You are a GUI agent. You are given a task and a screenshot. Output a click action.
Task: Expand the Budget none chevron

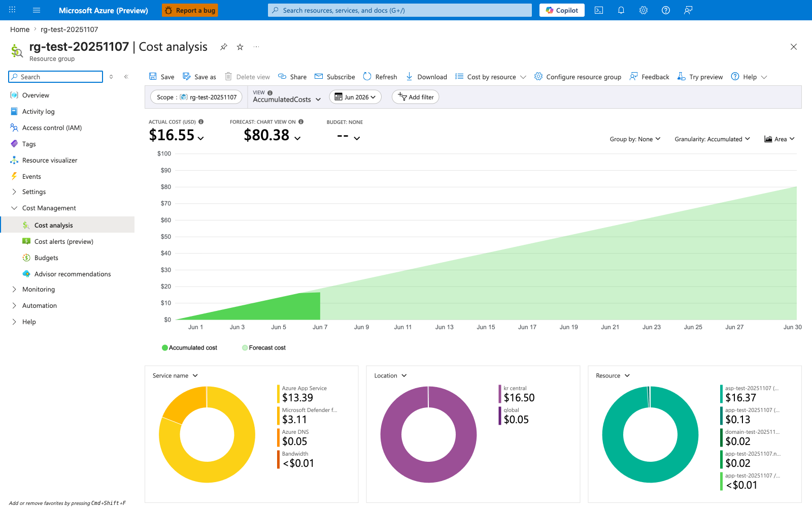click(357, 138)
